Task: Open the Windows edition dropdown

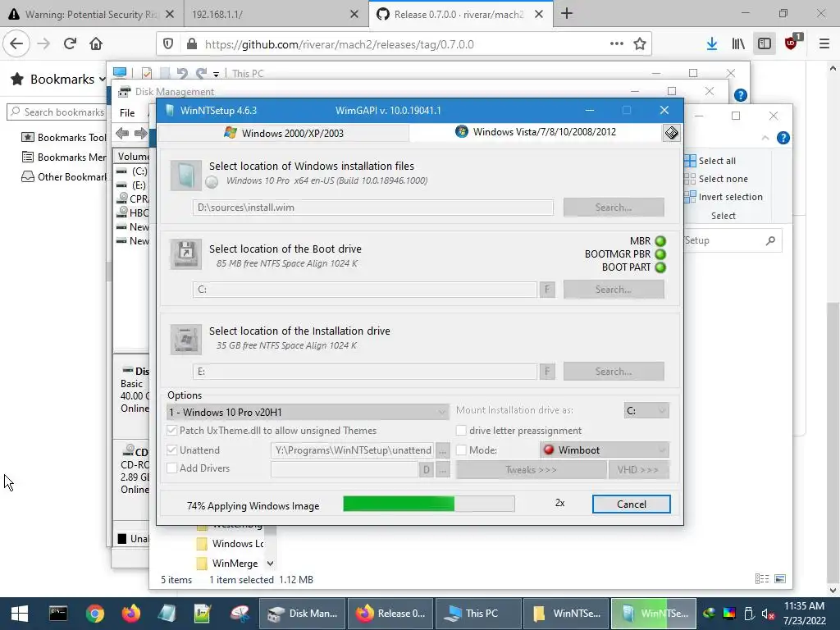Action: click(308, 412)
